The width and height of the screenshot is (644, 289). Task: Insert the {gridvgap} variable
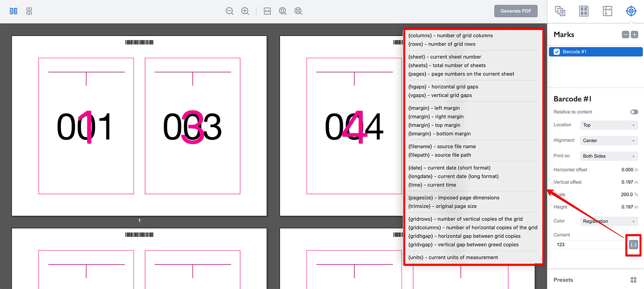pos(463,244)
